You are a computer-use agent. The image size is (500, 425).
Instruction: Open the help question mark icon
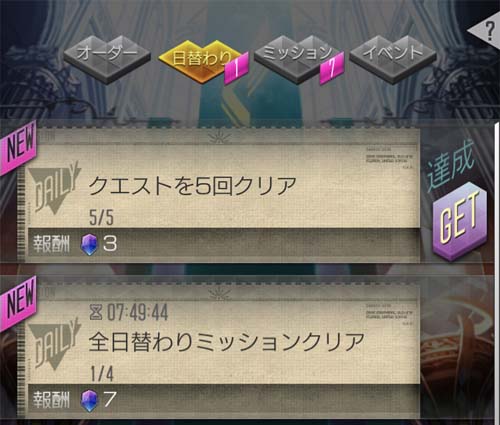[488, 31]
